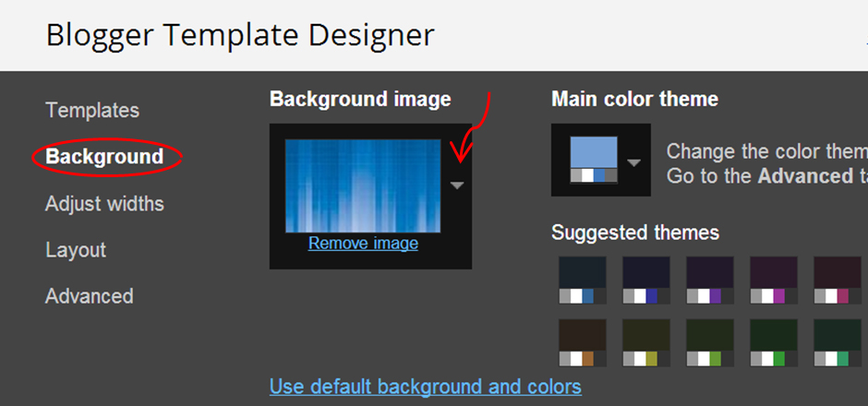Click the Background image heading
The height and width of the screenshot is (406, 868).
[x=360, y=100]
